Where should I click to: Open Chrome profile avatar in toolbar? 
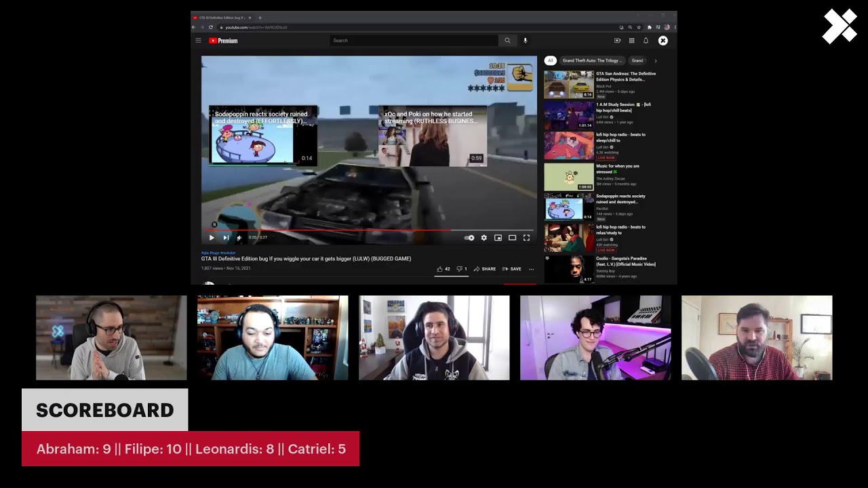(667, 27)
